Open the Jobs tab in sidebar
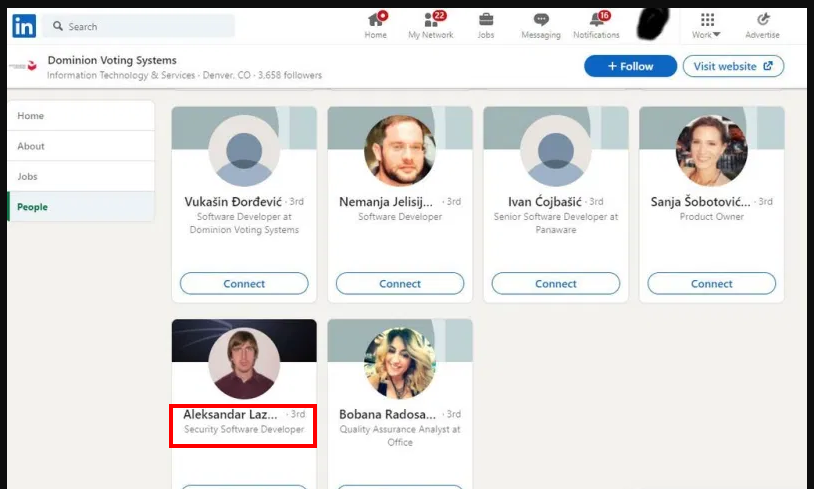Viewport: 814px width, 489px height. click(81, 176)
